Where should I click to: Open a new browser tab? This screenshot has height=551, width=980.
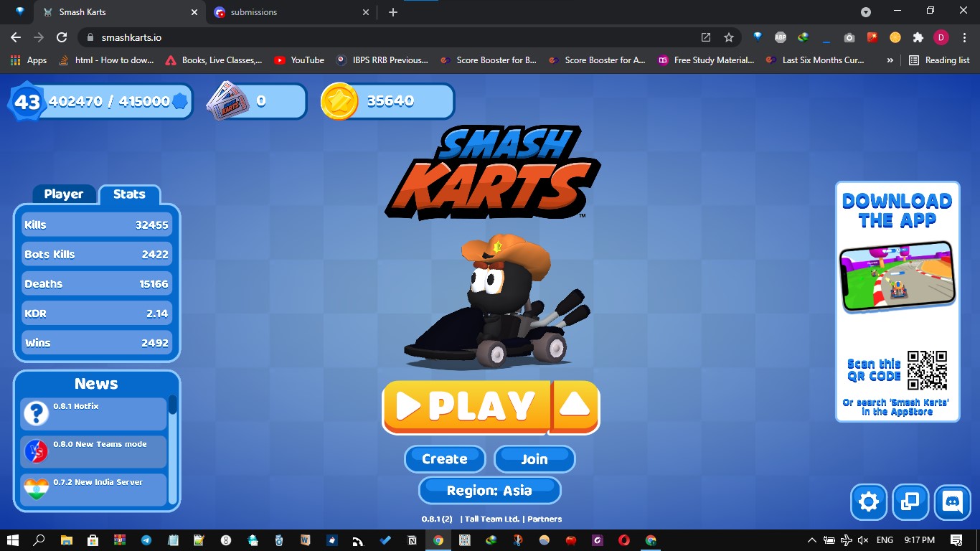coord(393,12)
